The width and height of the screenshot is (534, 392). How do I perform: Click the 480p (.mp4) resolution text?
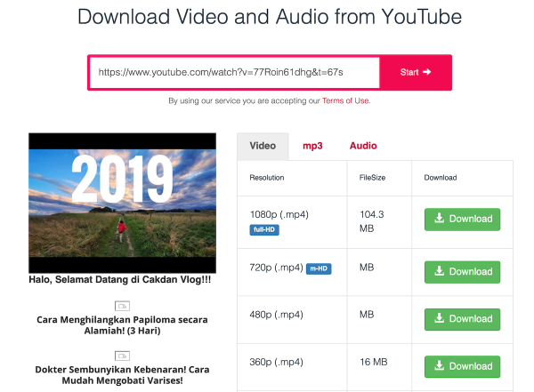[x=276, y=315]
